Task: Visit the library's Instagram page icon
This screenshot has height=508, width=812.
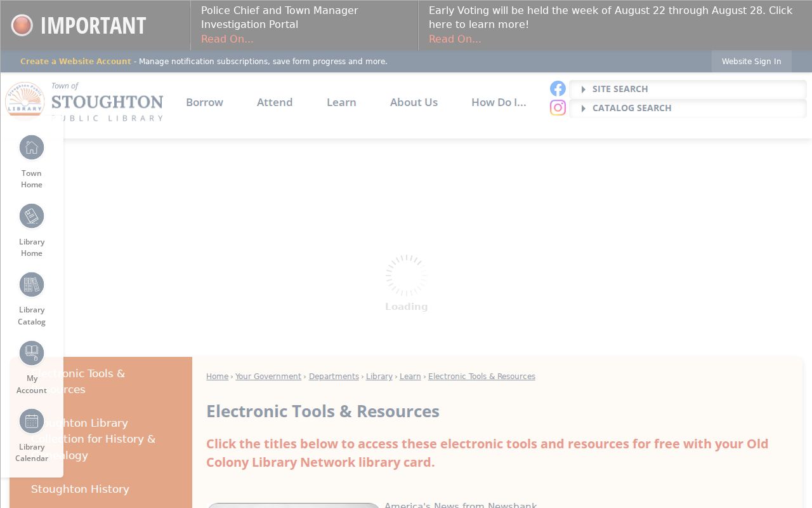Action: coord(558,108)
